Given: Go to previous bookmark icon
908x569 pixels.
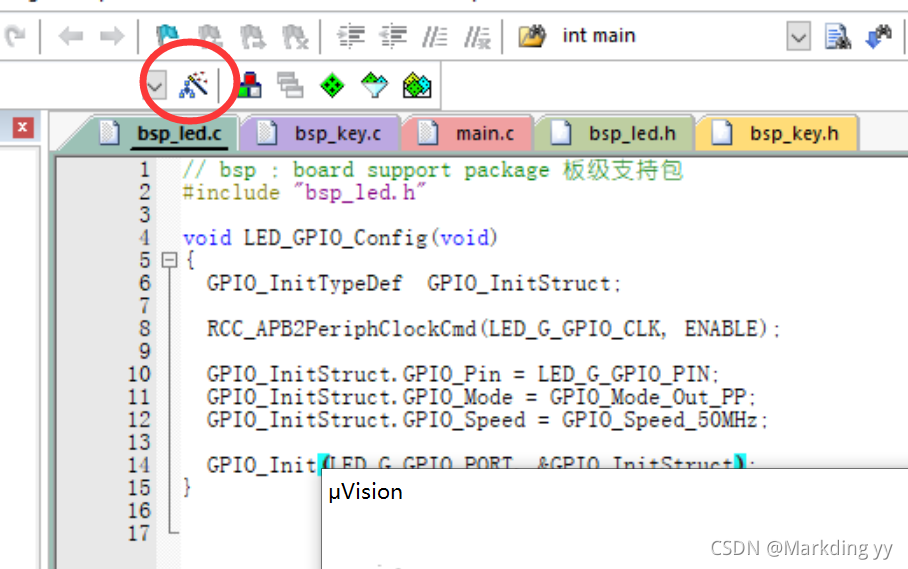Looking at the screenshot, I should 210,36.
